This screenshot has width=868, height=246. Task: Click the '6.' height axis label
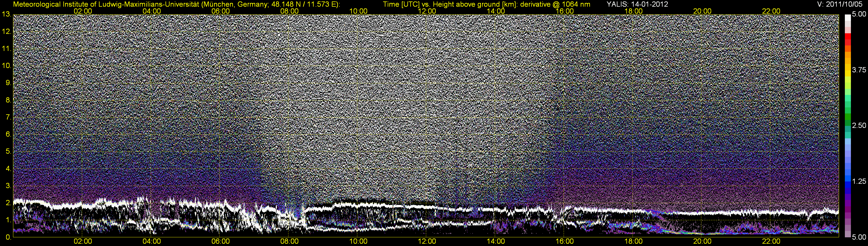tap(8, 135)
